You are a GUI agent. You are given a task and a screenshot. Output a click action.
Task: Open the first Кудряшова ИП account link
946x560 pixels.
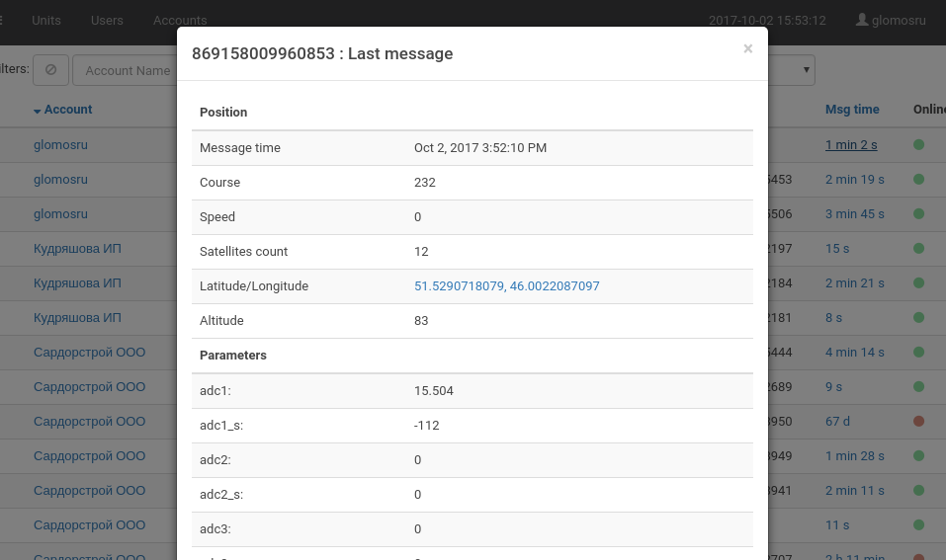77,249
